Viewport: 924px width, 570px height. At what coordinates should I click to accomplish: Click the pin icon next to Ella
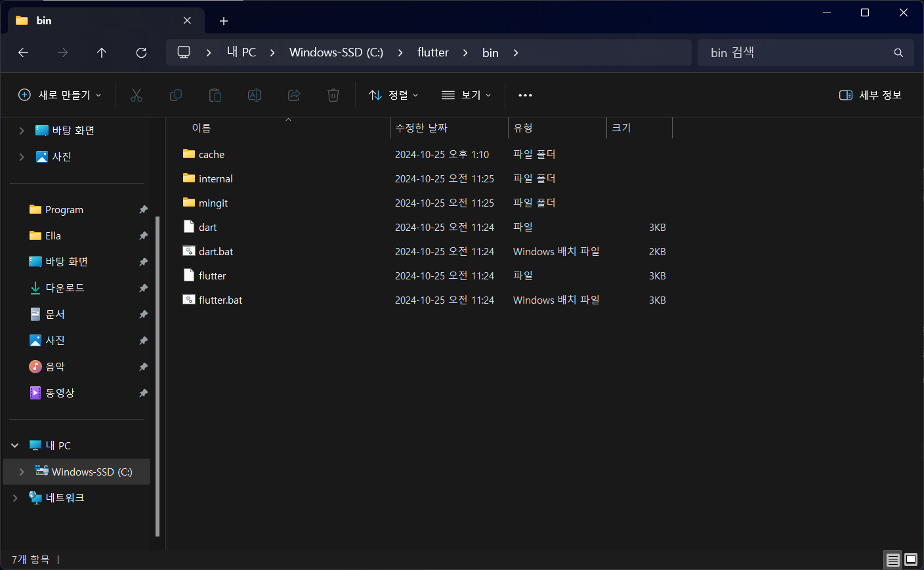click(143, 235)
